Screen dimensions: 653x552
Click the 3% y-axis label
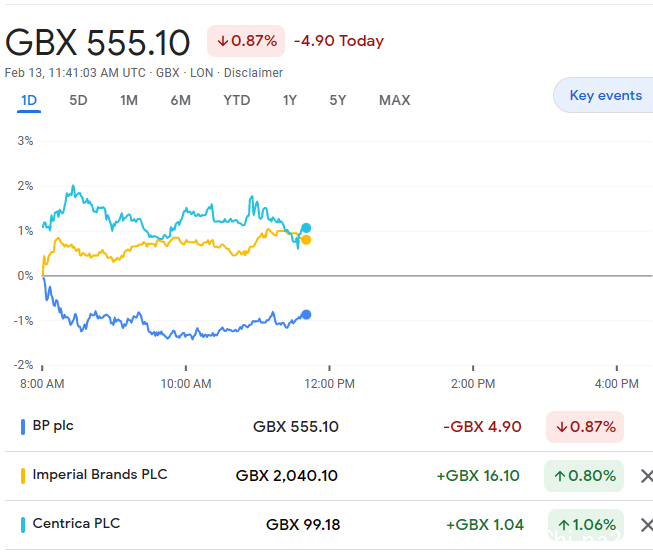pos(25,141)
